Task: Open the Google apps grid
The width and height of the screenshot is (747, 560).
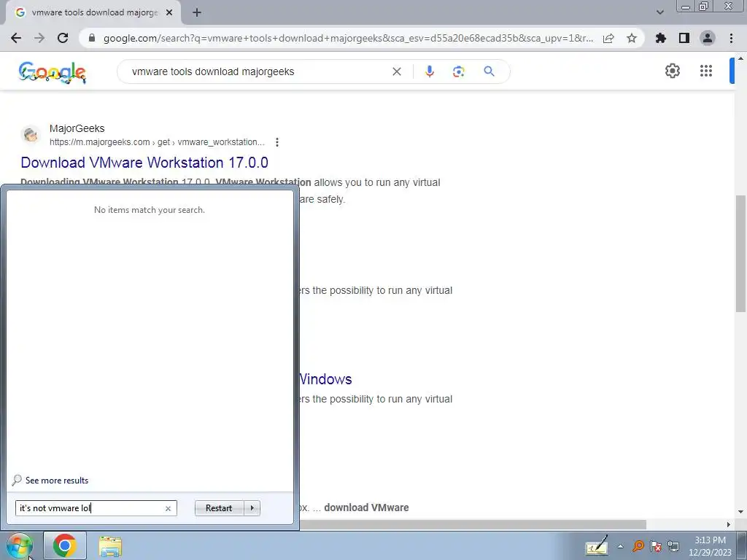Action: 706,71
